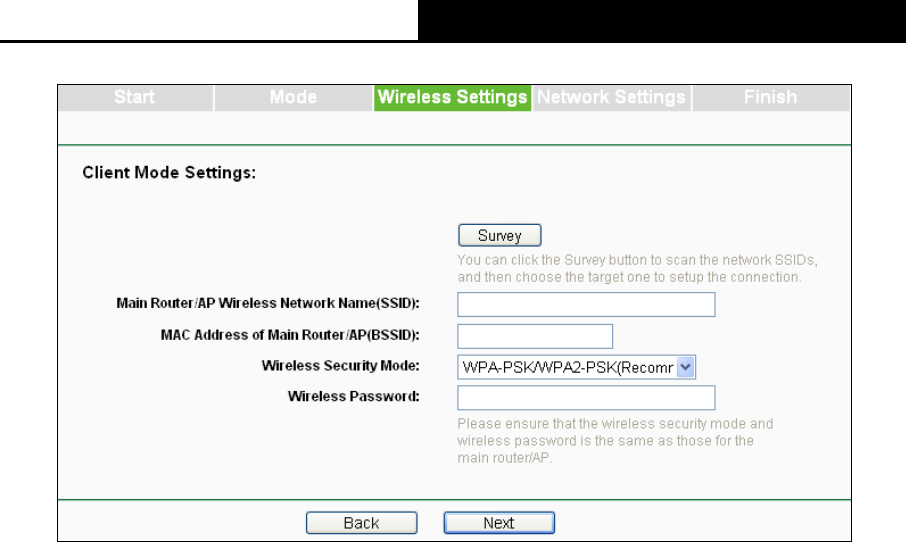This screenshot has width=906, height=542.
Task: Open the Wireless Security Mode dropdown
Action: 576,367
